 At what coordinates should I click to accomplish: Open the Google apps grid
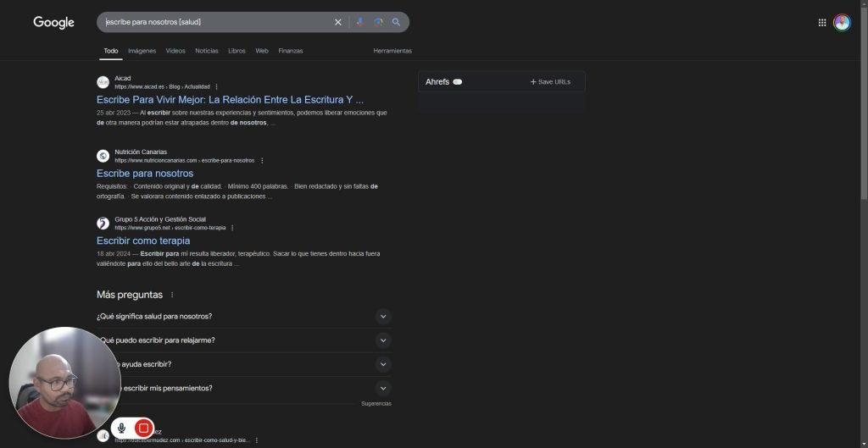click(x=822, y=22)
